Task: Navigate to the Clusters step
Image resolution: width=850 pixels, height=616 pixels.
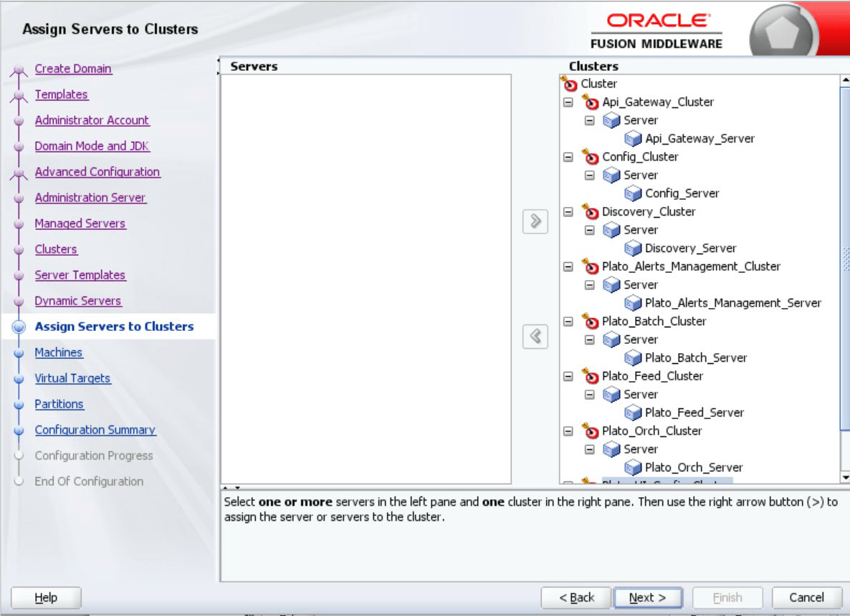Action: (x=56, y=249)
